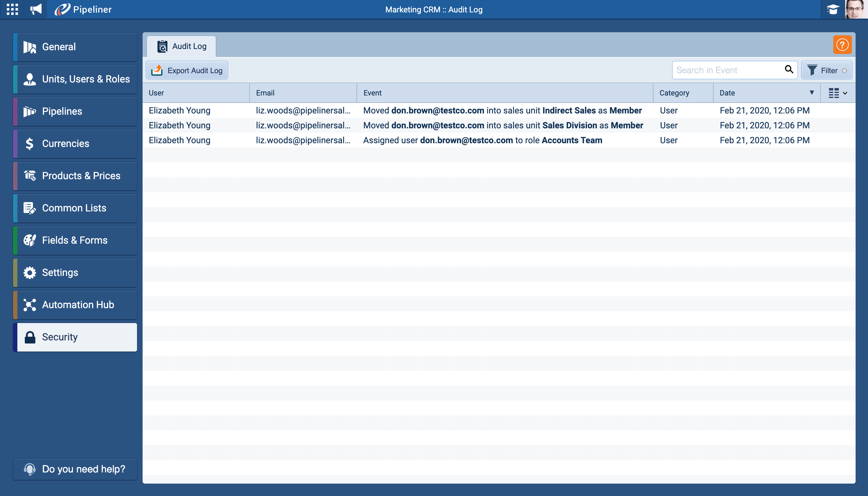
Task: Select the Audit Log tab
Action: (182, 46)
